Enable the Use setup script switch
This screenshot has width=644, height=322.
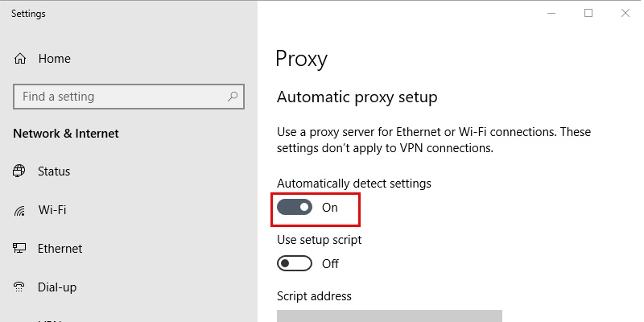(x=295, y=263)
